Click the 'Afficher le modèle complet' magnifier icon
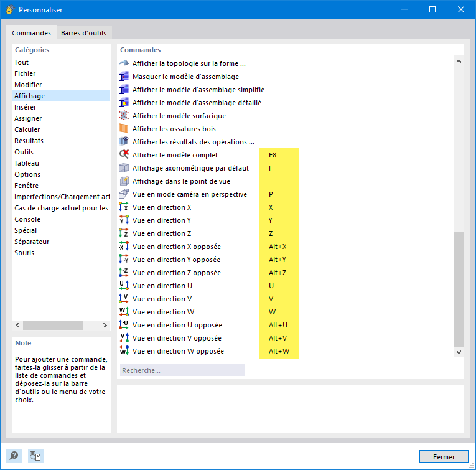476x470 pixels. pyautogui.click(x=124, y=155)
